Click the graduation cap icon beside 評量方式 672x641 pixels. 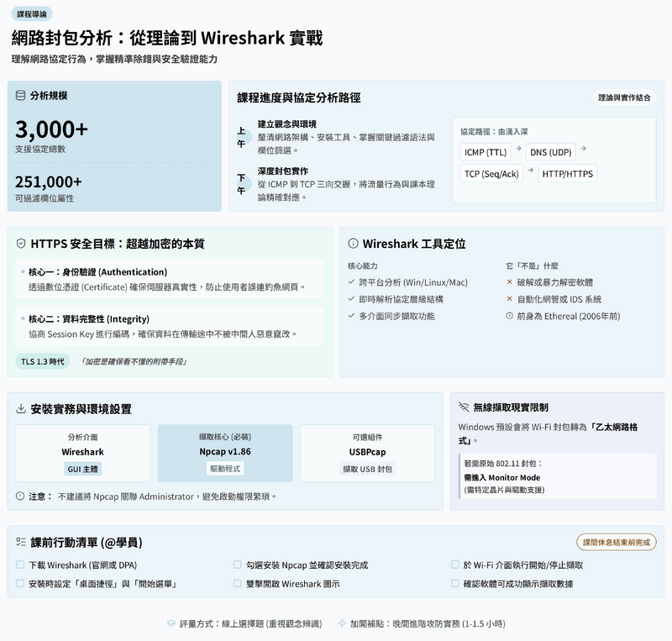[x=171, y=624]
